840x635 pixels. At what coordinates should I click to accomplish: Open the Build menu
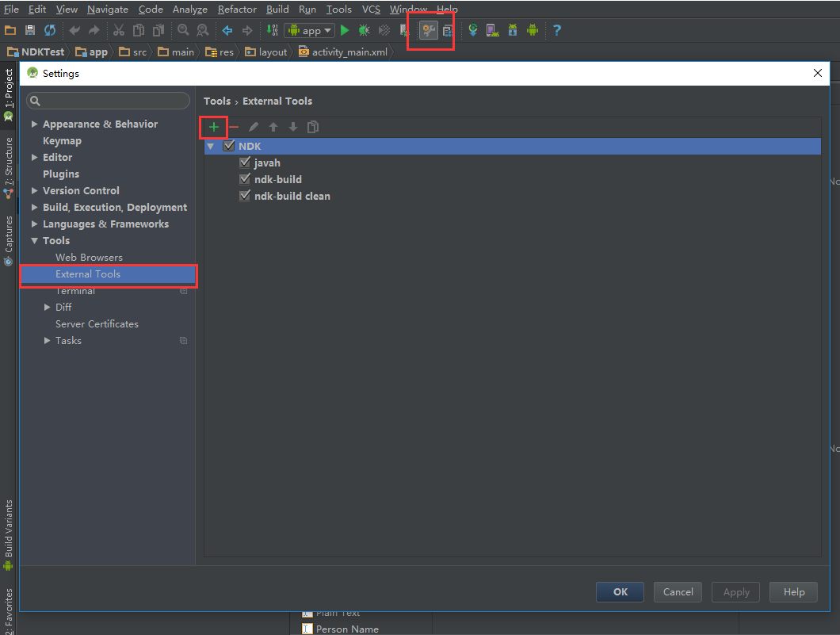click(x=277, y=9)
